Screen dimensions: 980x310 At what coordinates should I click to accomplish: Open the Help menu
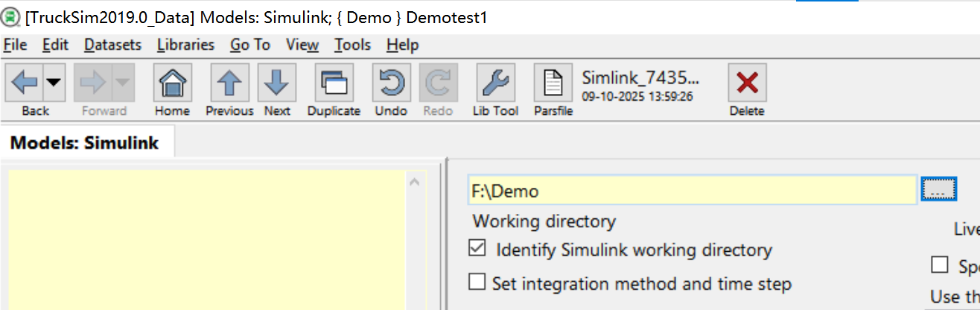point(402,45)
